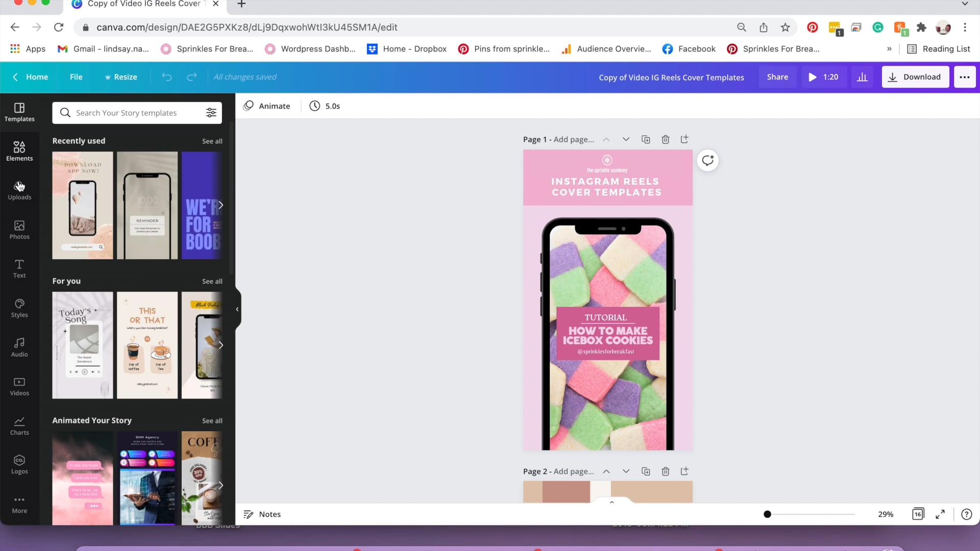Screen dimensions: 980x551
Task: Toggle the Notes panel
Action: point(262,514)
